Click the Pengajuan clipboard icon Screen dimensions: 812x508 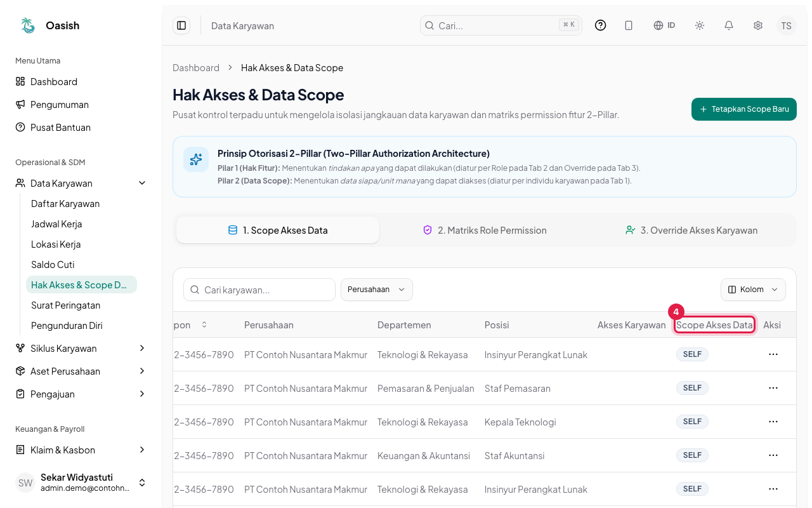[x=20, y=394]
